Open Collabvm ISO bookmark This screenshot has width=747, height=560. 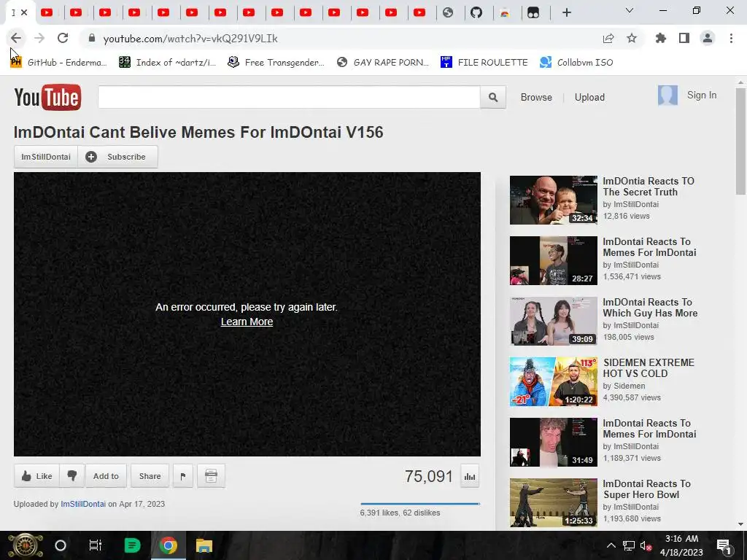tap(576, 63)
